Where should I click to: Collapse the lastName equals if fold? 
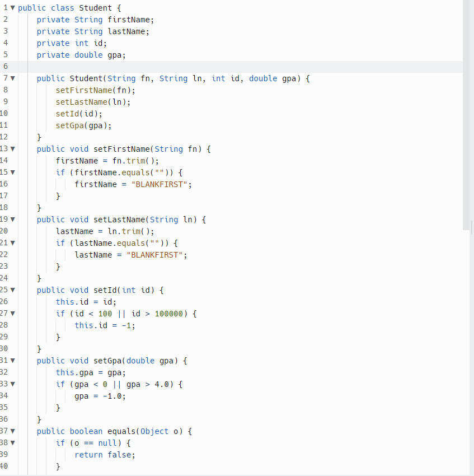12,243
